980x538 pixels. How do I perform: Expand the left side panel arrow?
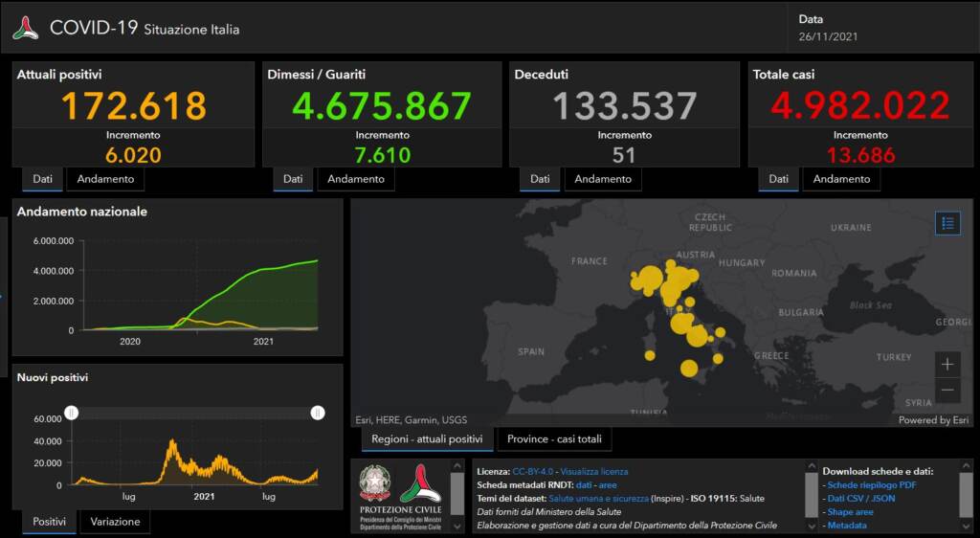click(x=3, y=296)
